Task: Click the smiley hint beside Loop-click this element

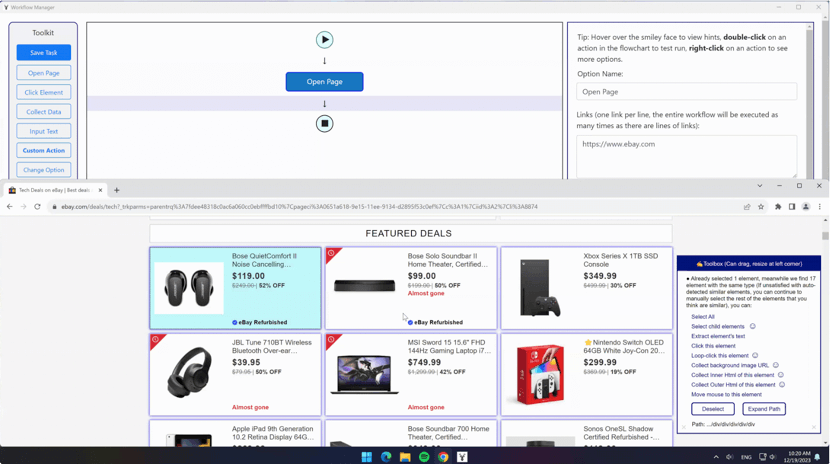Action: 755,356
